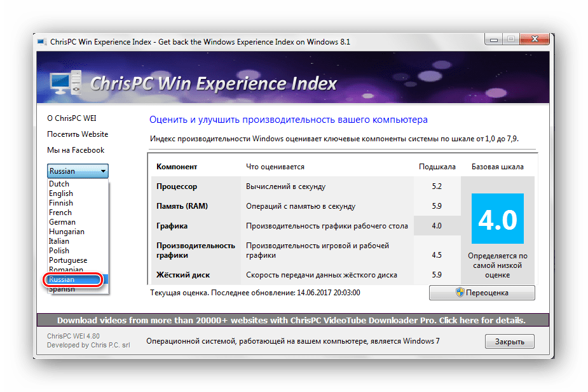588x392 pixels.
Task: Minimize the ChrisPC Win Experience Index window
Action: [x=494, y=39]
